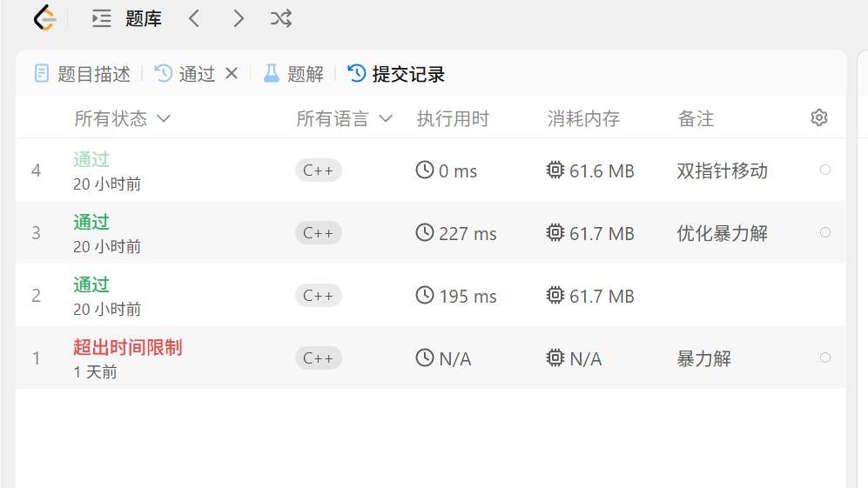
Task: Click the 1 天前 timestamp
Action: pyautogui.click(x=95, y=371)
